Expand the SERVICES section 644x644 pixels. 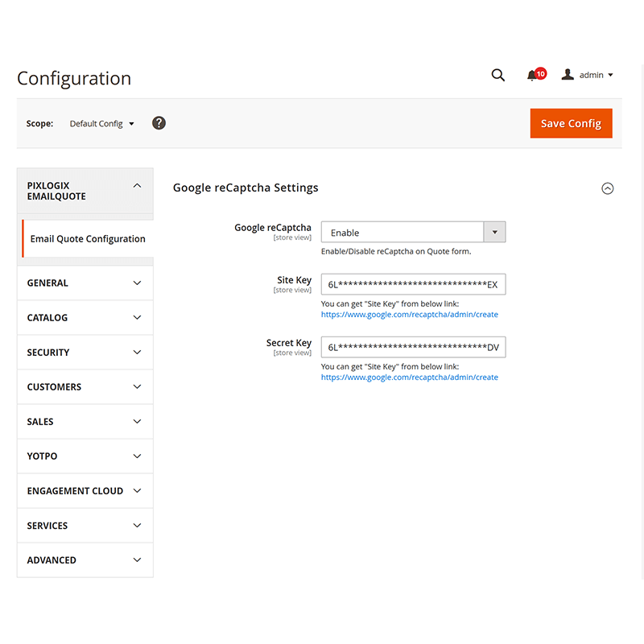(x=85, y=525)
